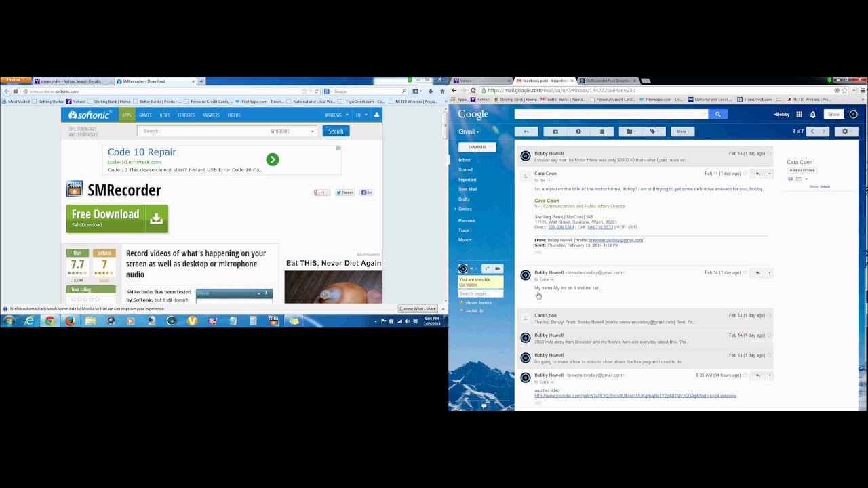Screen dimensions: 868x488
Task: Open +Bobby Google profile link
Action: pos(782,115)
